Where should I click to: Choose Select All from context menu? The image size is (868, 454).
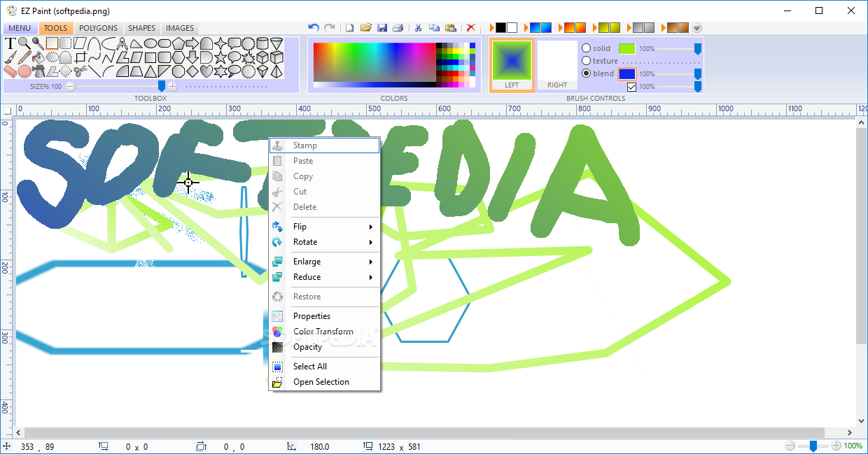coord(325,367)
